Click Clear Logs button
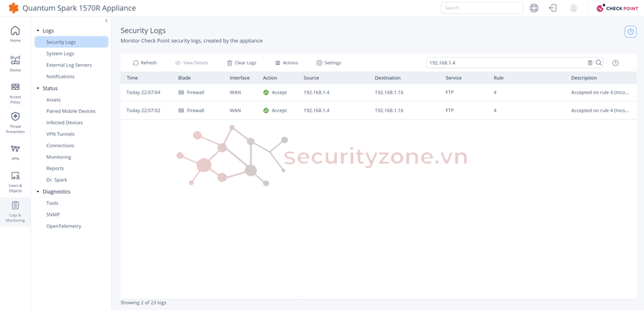This screenshot has width=644, height=310. click(242, 63)
